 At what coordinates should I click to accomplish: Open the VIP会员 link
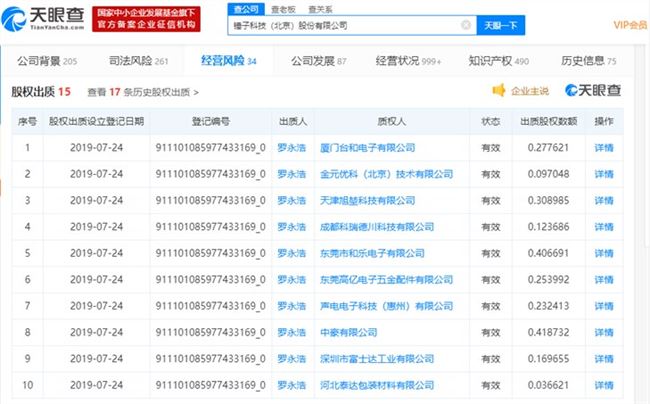pos(630,25)
